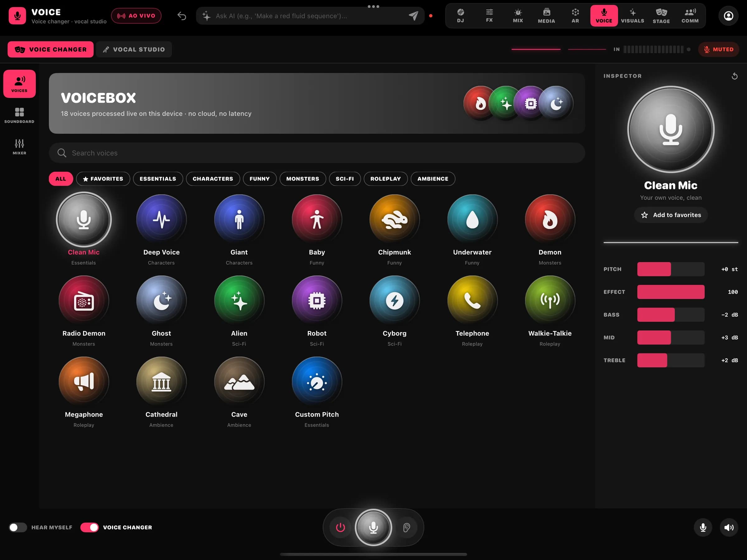Screen dimensions: 747x560
Task: Choose the Ghost voice in the grid
Action: [162, 301]
